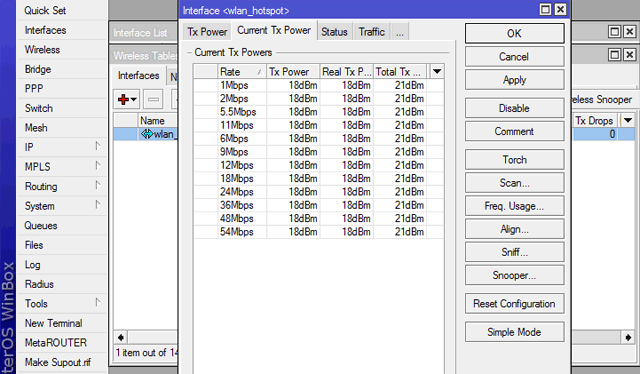The height and width of the screenshot is (374, 640).
Task: Open Quick Set in sidebar
Action: [x=62, y=11]
